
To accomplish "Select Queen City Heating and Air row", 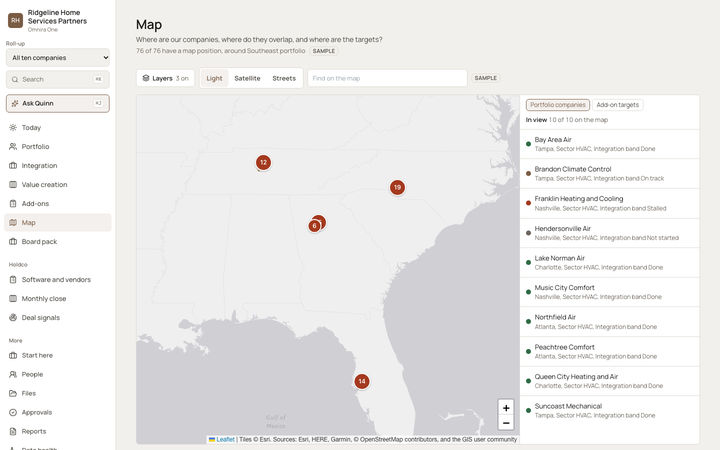I will (x=610, y=381).
